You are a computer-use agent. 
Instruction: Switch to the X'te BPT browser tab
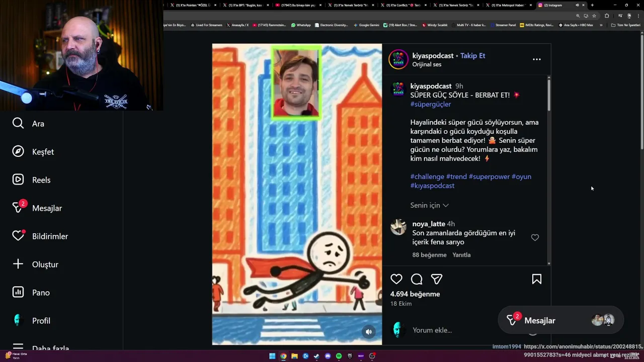[246, 5]
